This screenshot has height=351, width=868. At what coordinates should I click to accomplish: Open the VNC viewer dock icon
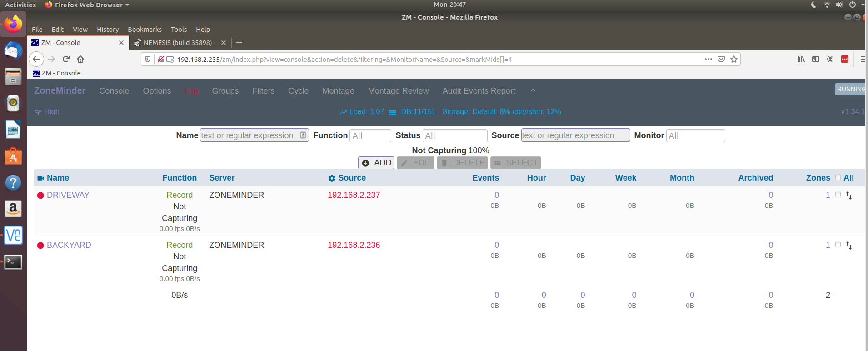[13, 235]
